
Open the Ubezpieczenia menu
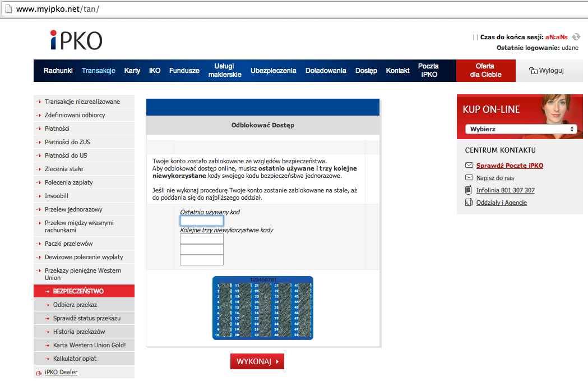[x=274, y=71]
